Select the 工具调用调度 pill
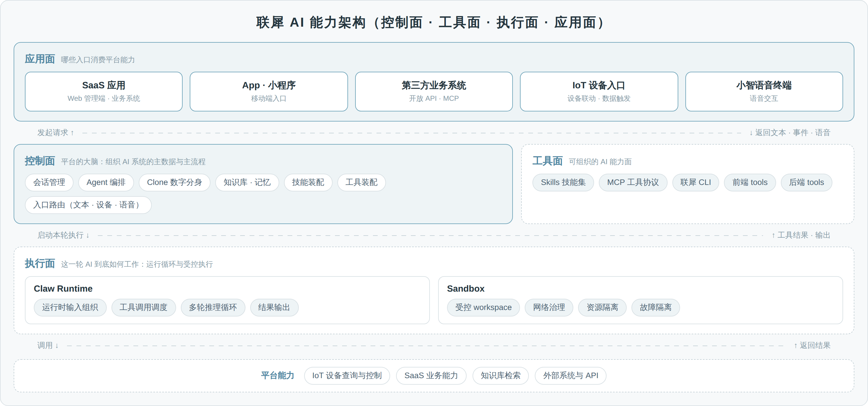The image size is (868, 406). coord(143,307)
